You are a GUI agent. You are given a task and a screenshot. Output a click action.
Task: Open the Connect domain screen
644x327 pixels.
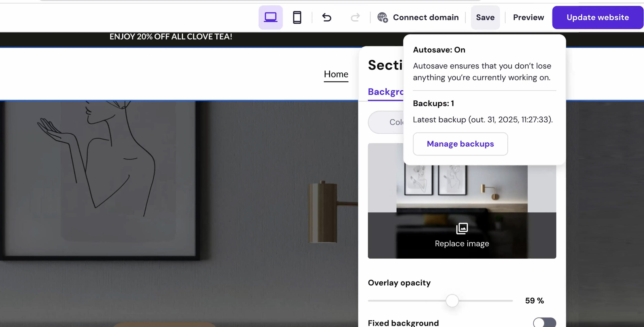pos(426,17)
